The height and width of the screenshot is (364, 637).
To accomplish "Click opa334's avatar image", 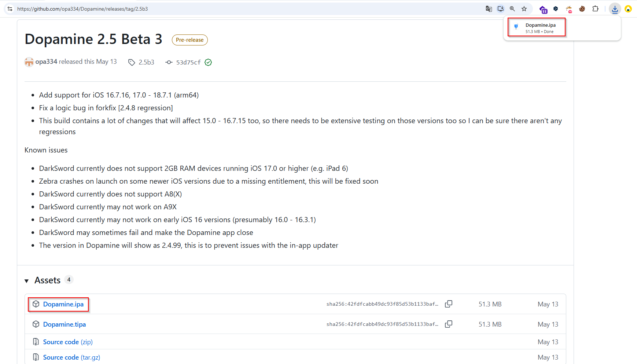I will click(29, 62).
